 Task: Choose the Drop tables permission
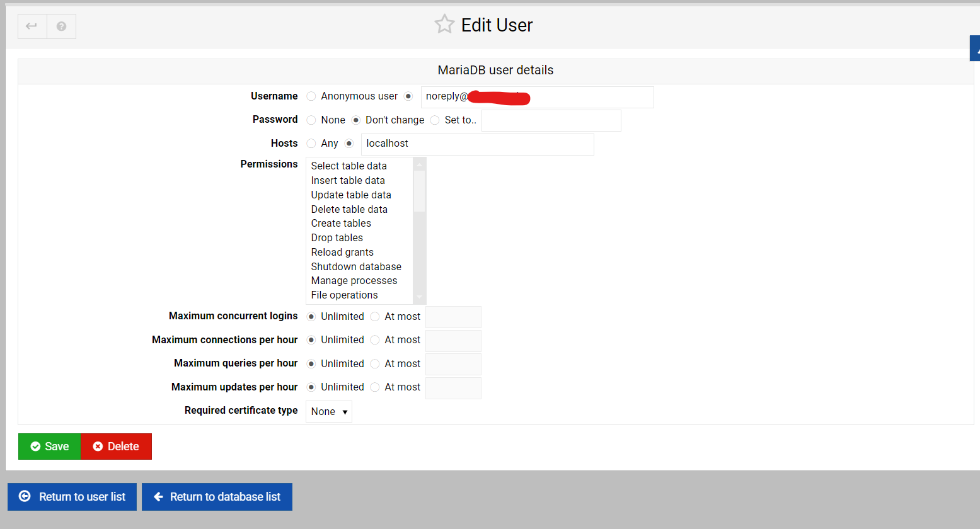337,238
